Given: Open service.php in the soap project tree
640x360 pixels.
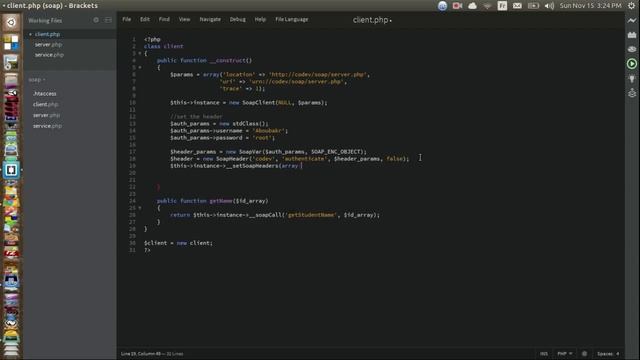Looking at the screenshot, I should (x=47, y=126).
